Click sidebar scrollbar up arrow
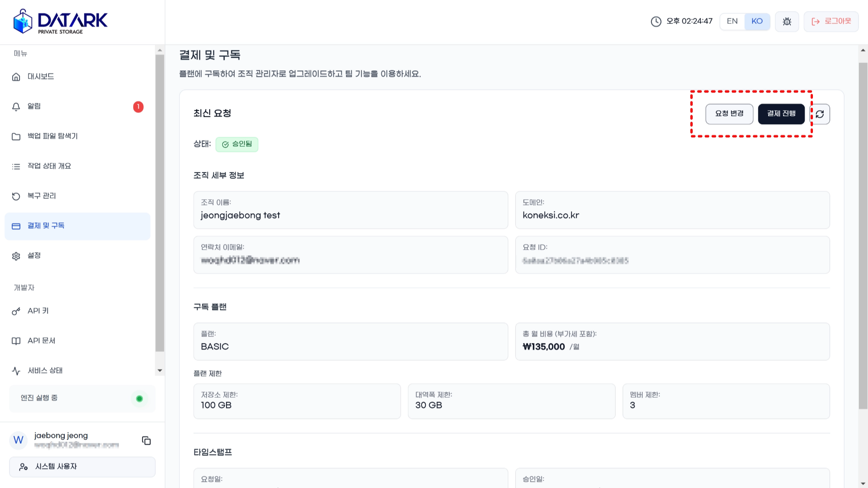 click(x=160, y=50)
